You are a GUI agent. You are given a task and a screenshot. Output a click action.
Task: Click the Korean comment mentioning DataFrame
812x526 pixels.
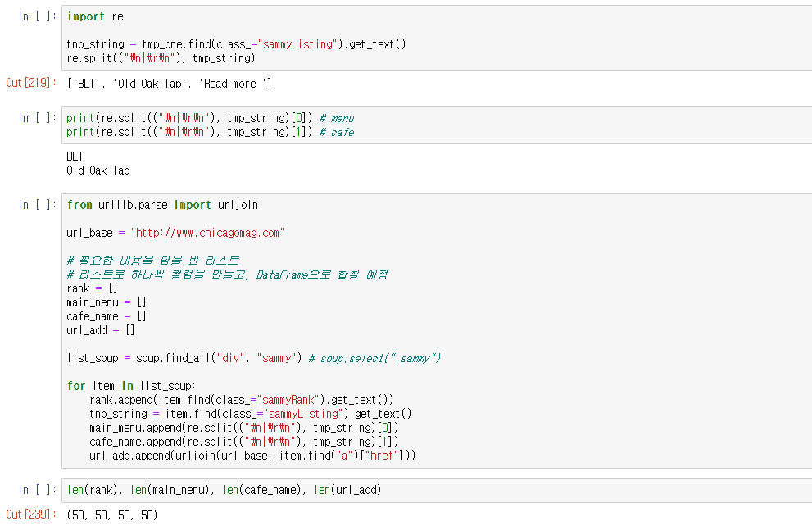227,275
